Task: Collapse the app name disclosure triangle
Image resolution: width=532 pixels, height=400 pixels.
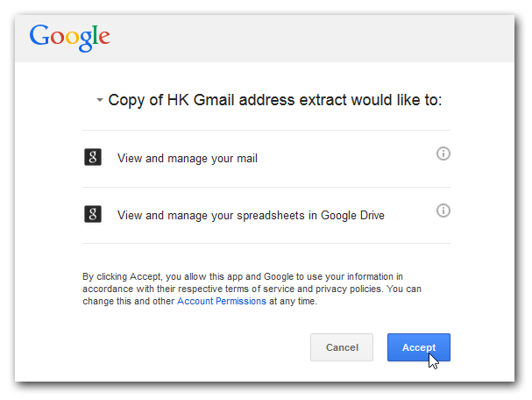Action: [99, 100]
